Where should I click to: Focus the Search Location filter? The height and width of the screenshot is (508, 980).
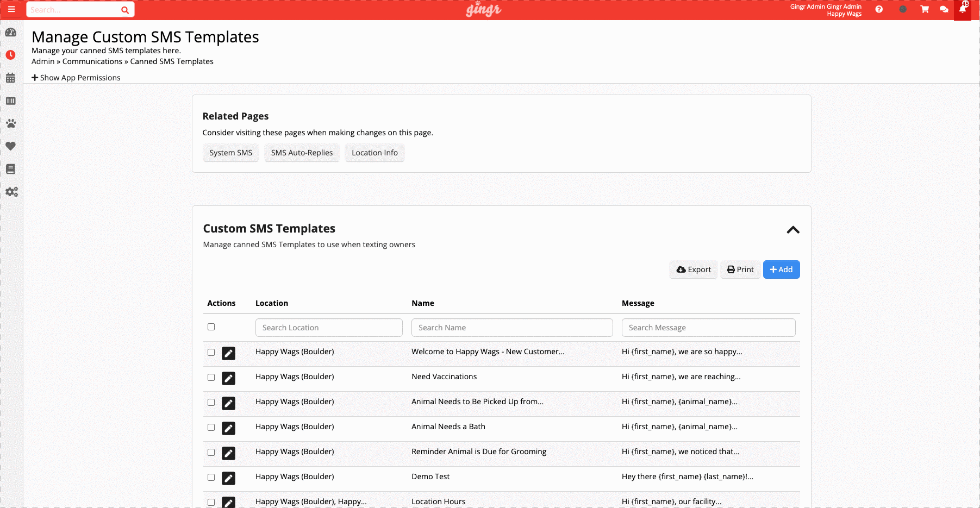(329, 328)
